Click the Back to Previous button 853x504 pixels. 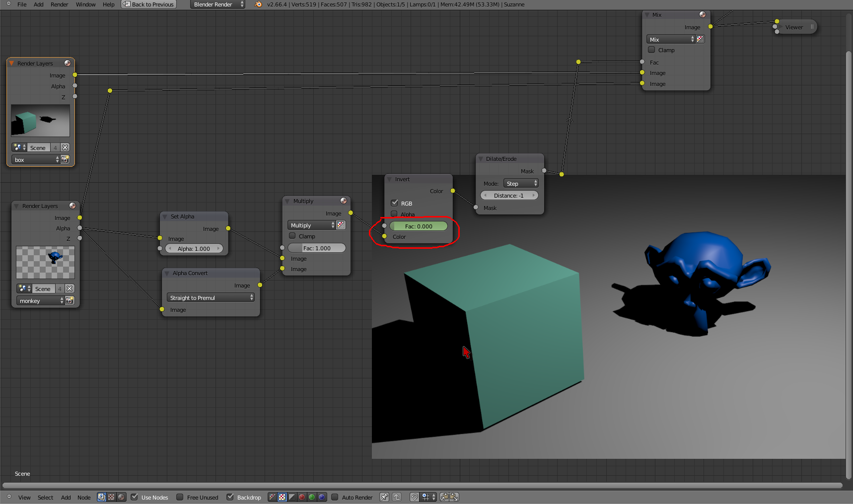[x=149, y=4]
